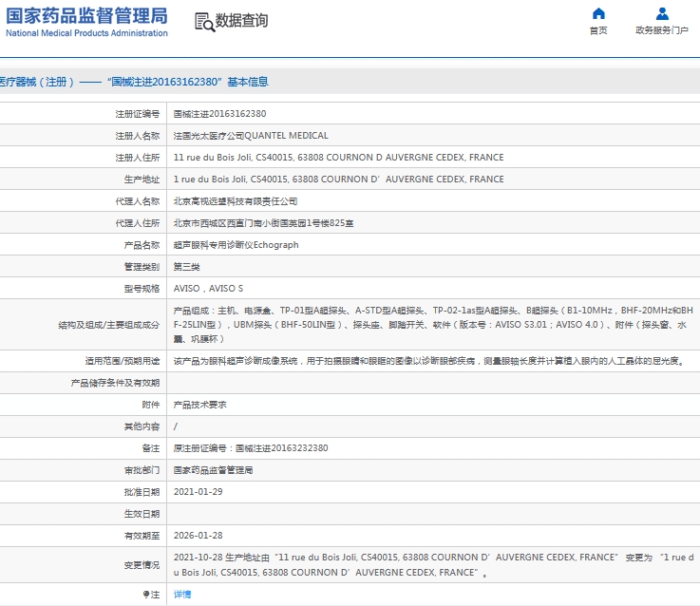Click the intended use description text

pyautogui.click(x=430, y=361)
